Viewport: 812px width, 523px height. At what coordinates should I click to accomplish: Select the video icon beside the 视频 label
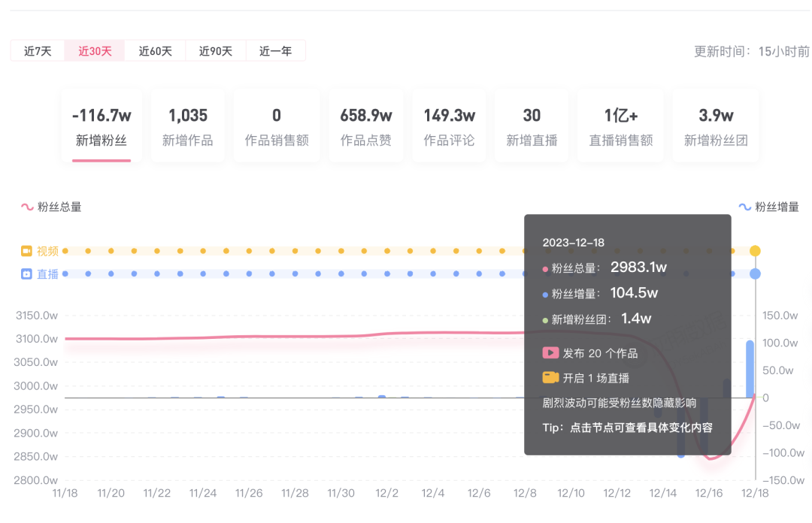26,250
